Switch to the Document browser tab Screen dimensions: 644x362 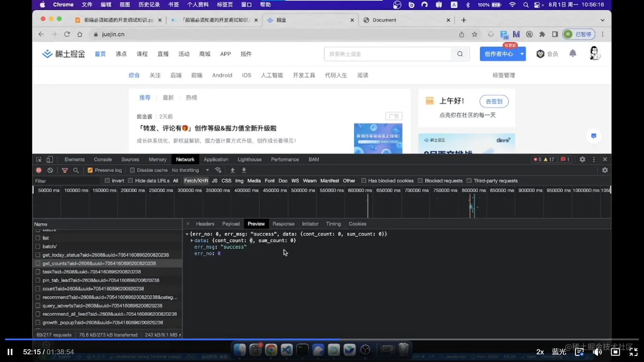407,20
